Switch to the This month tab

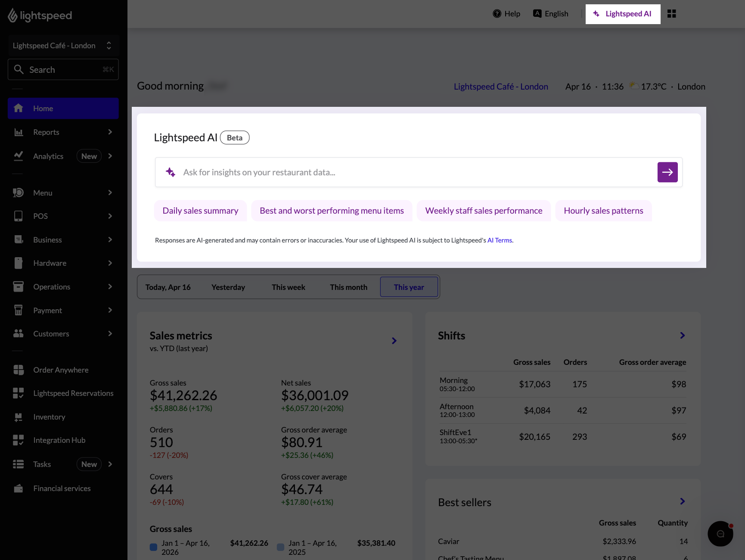348,286
